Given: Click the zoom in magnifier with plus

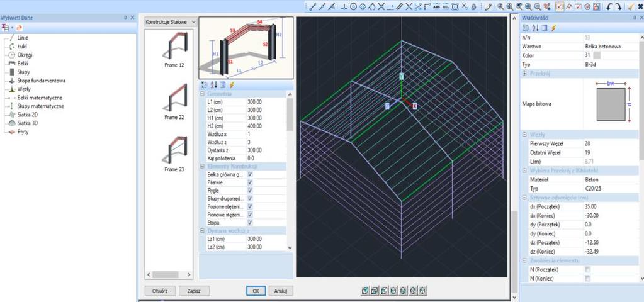Looking at the screenshot, I should coord(528,6).
